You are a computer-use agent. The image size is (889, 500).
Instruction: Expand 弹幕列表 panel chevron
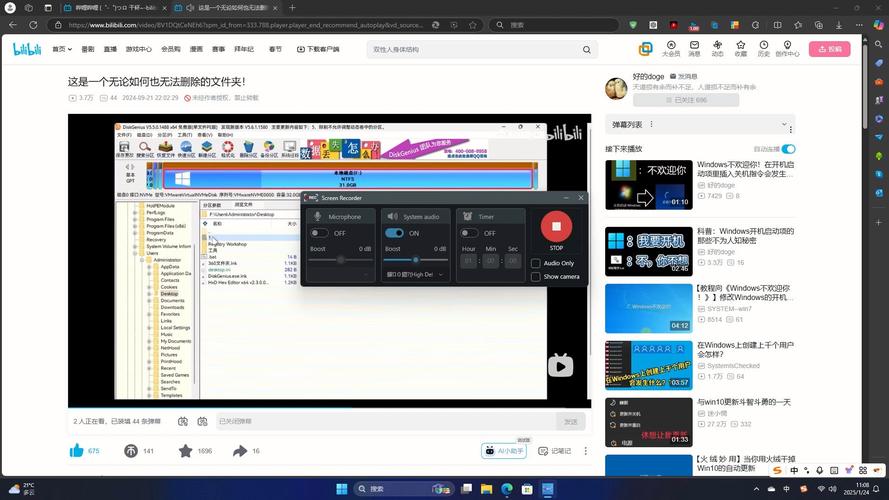784,124
